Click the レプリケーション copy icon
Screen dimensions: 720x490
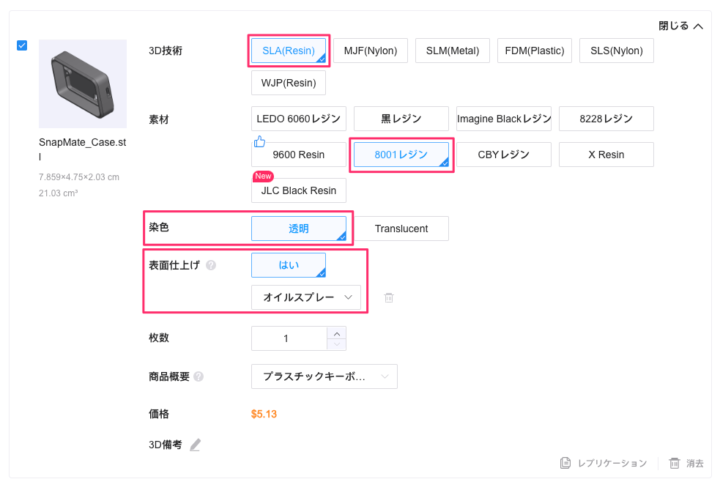point(566,463)
